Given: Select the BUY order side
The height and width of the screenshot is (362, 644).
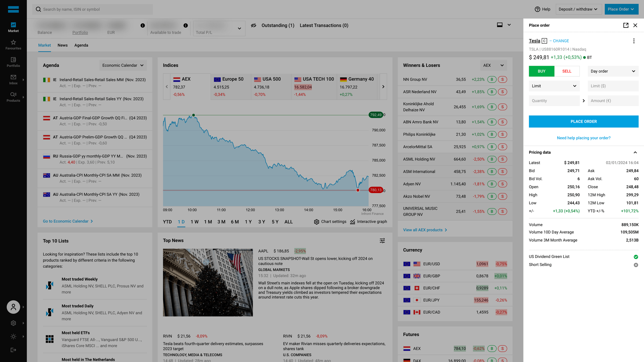Looking at the screenshot, I should [x=541, y=71].
